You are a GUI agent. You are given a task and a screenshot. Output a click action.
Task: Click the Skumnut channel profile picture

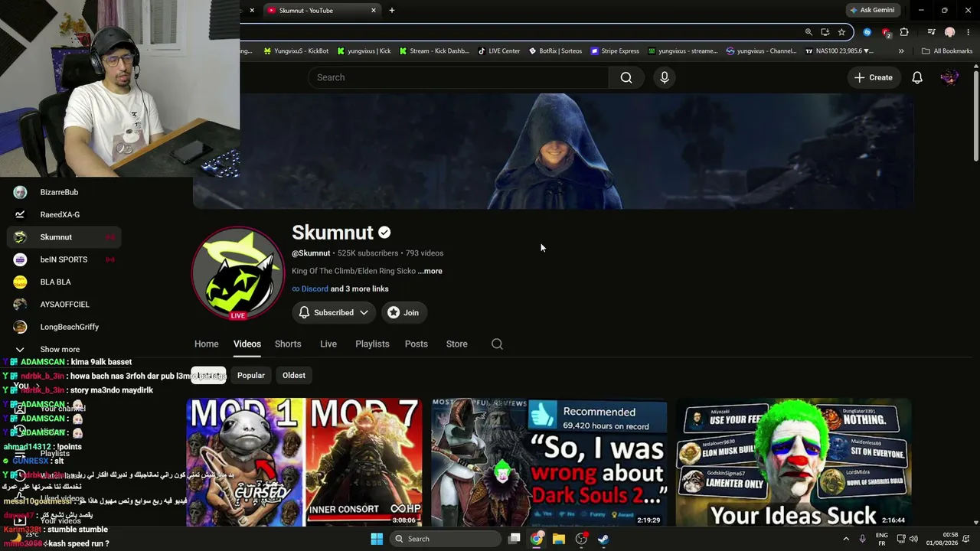[238, 273]
